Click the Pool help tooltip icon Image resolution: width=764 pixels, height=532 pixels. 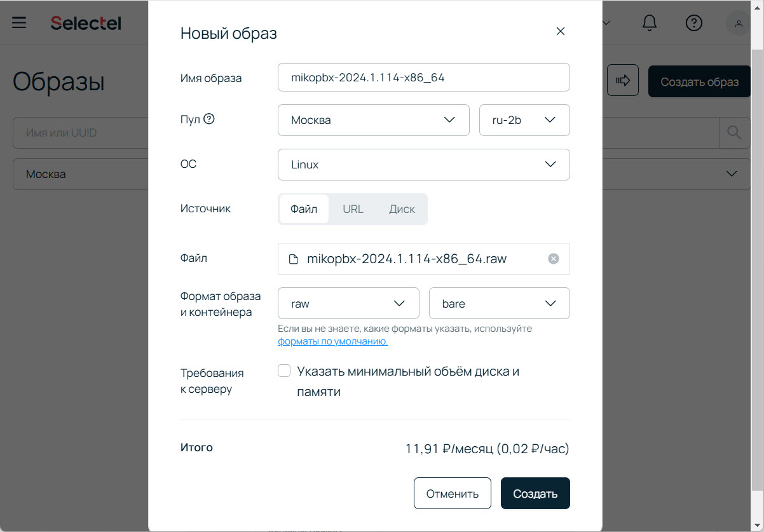208,119
